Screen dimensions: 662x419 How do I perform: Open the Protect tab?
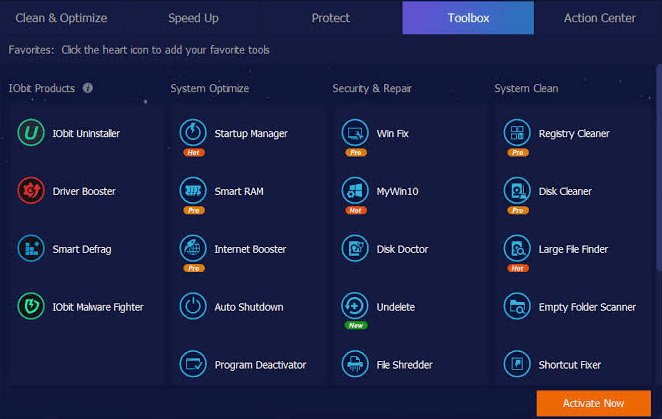[331, 18]
